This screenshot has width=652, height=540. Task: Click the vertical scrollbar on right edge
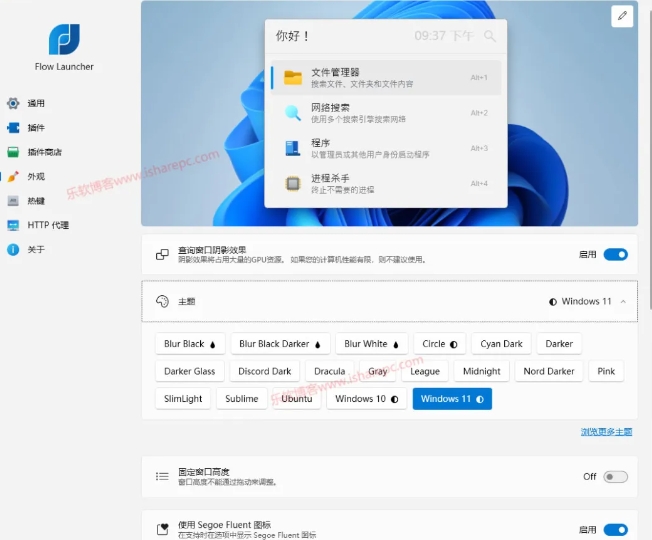point(650,158)
